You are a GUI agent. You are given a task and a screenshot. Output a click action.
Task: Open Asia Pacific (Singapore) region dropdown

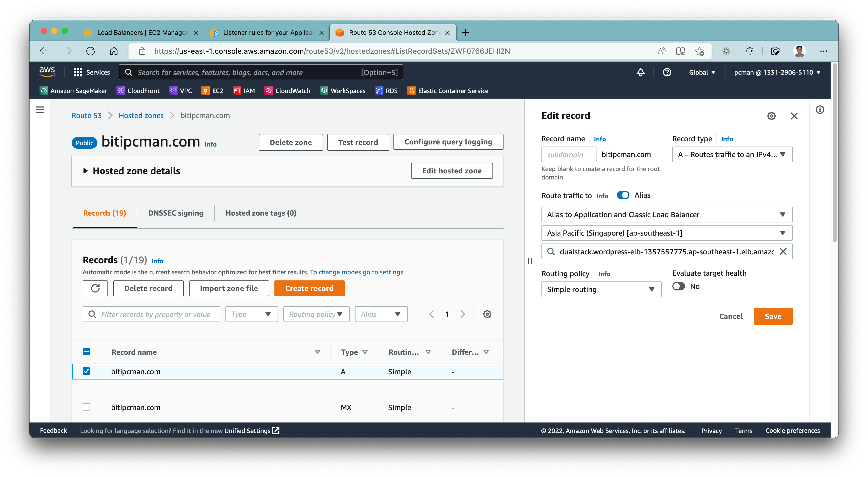[667, 233]
